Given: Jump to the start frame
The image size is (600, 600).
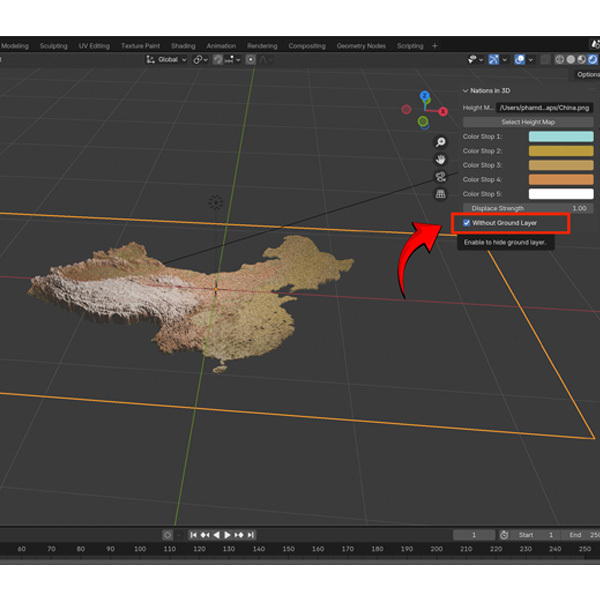Looking at the screenshot, I should point(193,535).
